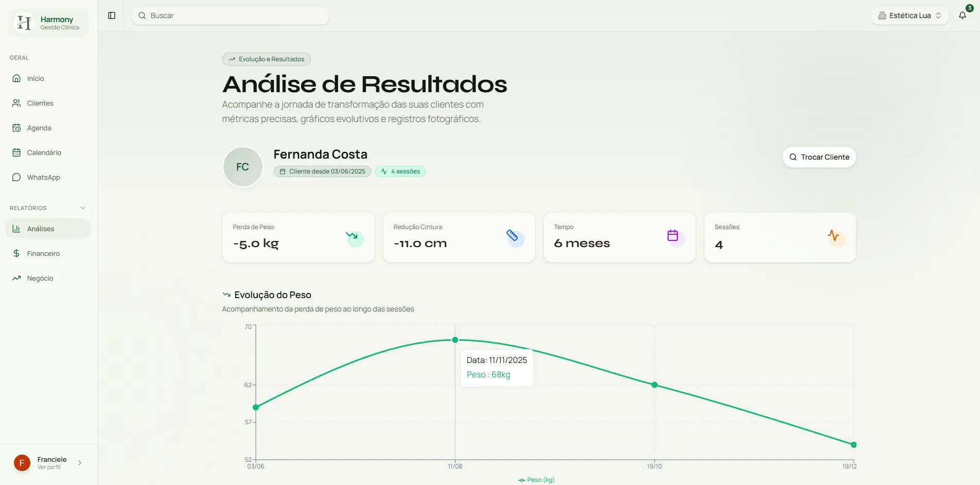The width and height of the screenshot is (980, 485).
Task: Click the Trocar Cliente button
Action: [x=819, y=157]
